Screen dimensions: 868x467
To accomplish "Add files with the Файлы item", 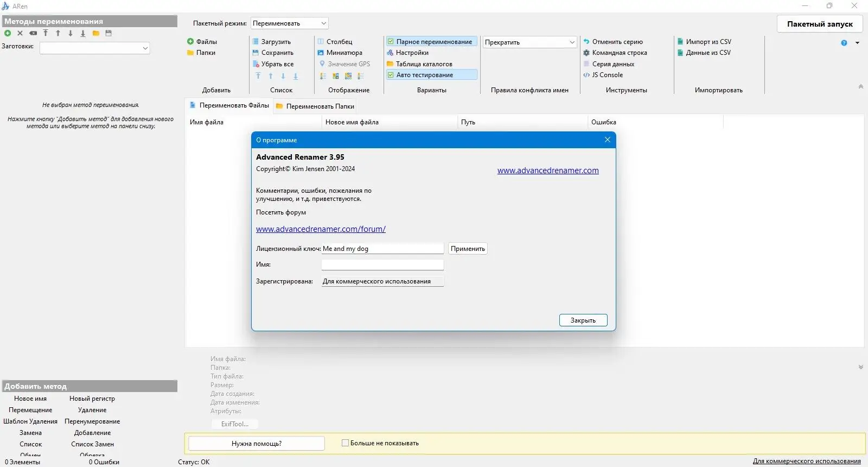I will (202, 41).
